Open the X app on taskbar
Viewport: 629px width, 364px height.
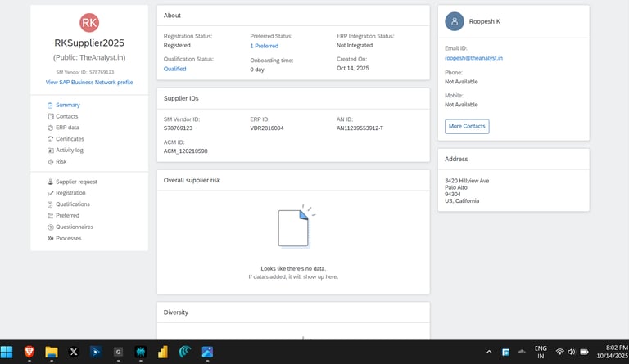[74, 352]
